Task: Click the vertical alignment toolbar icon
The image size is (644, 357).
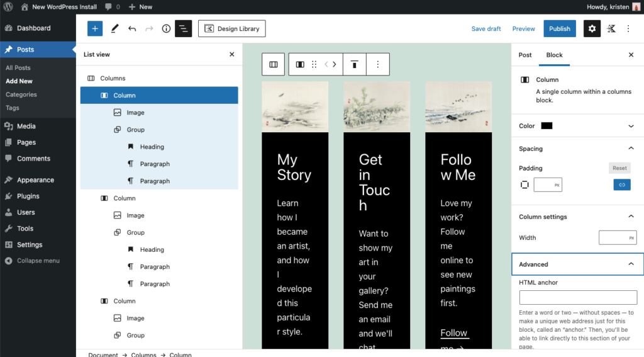Action: tap(355, 64)
